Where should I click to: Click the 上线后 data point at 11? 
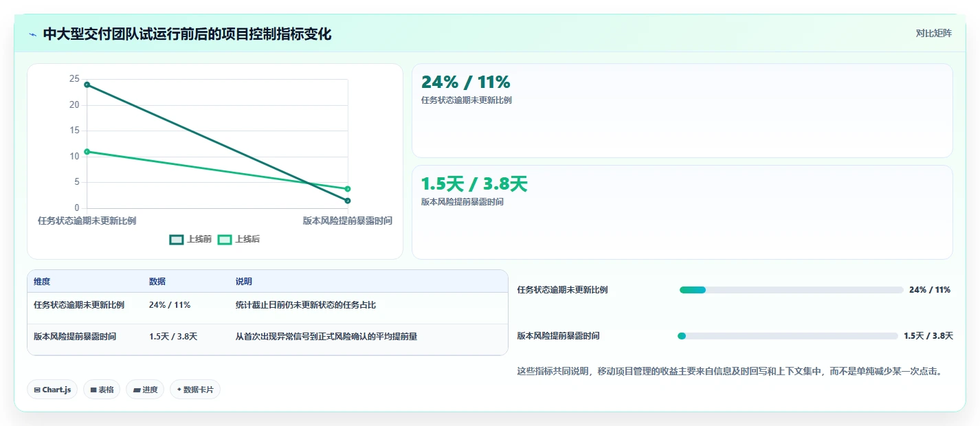87,151
